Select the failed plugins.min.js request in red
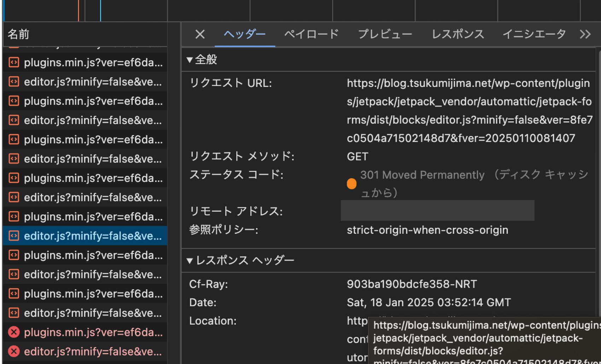This screenshot has width=601, height=364. tap(93, 332)
